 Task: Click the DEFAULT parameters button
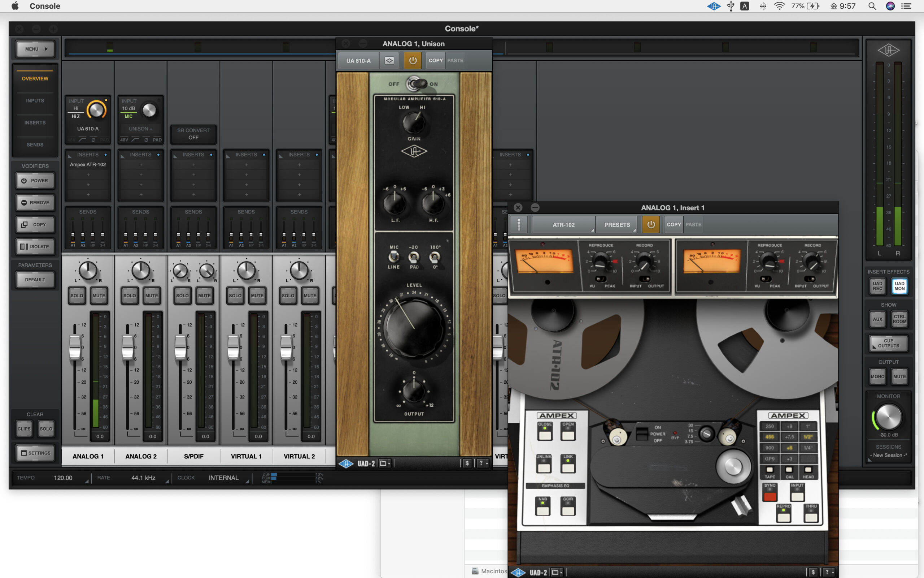(x=35, y=280)
